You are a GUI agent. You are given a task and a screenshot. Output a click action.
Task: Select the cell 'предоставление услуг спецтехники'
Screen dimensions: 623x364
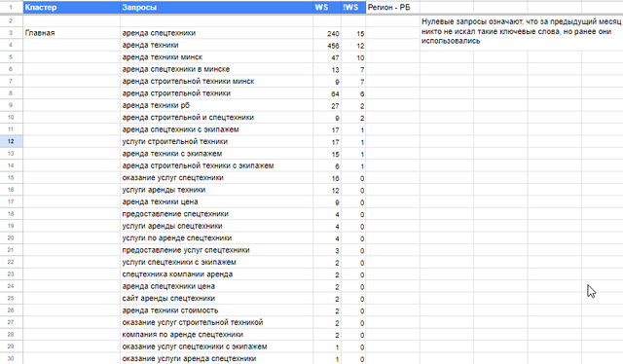pyautogui.click(x=216, y=250)
